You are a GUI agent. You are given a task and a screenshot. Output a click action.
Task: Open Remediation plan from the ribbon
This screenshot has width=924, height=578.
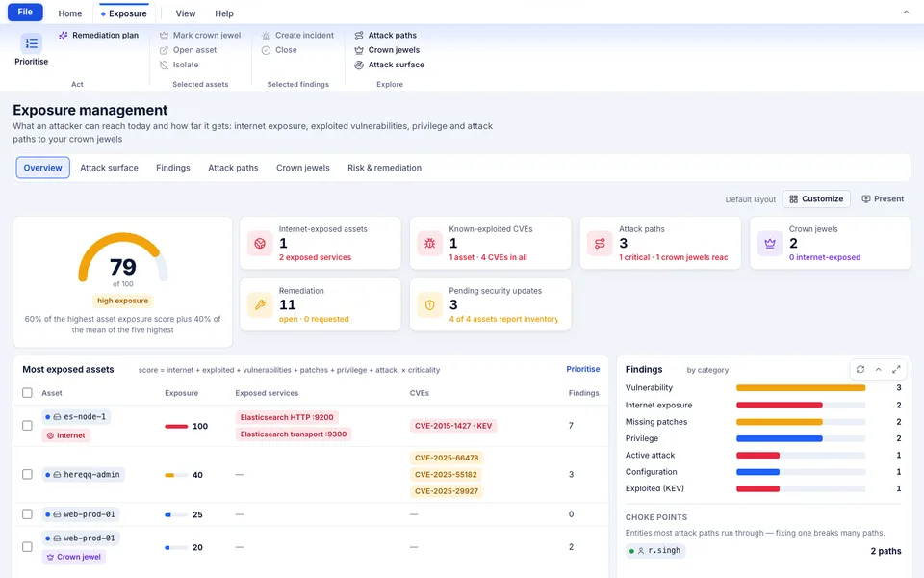pyautogui.click(x=98, y=36)
